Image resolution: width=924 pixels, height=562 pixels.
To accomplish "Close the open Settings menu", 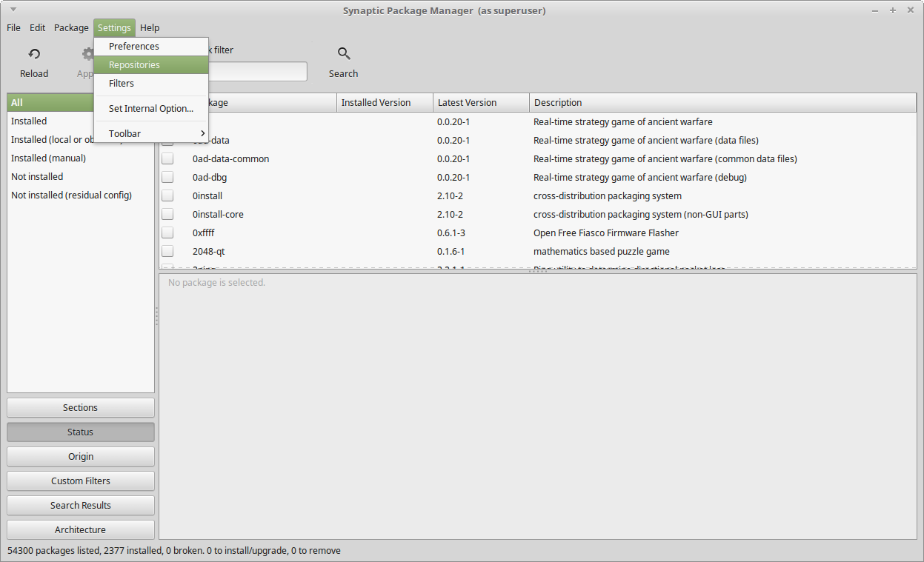I will [x=114, y=27].
